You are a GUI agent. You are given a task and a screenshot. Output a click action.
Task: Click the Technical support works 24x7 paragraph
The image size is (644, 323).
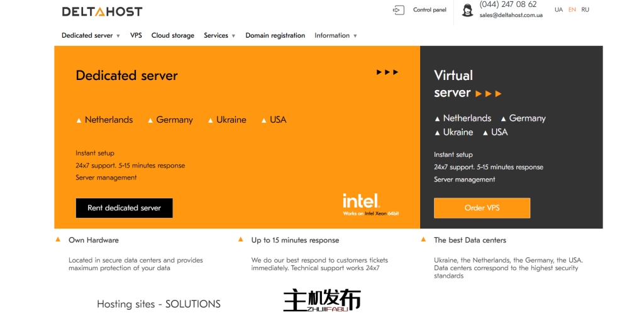(319, 264)
